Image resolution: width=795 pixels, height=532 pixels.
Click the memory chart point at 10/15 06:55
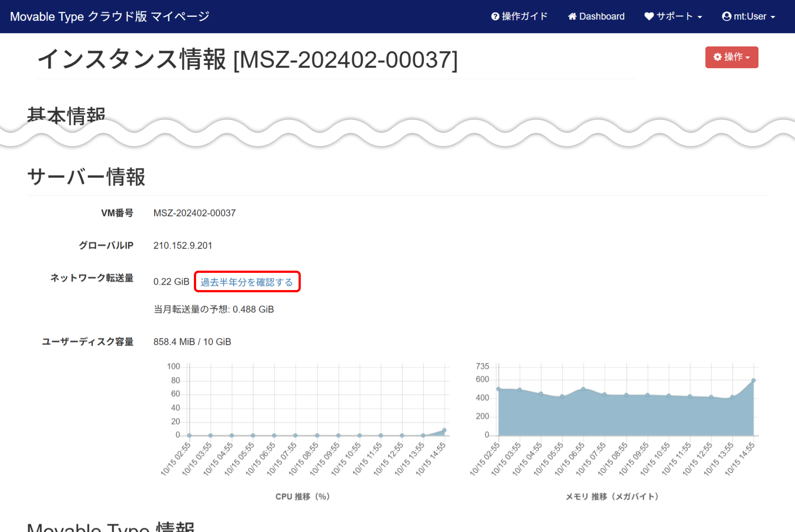click(583, 389)
